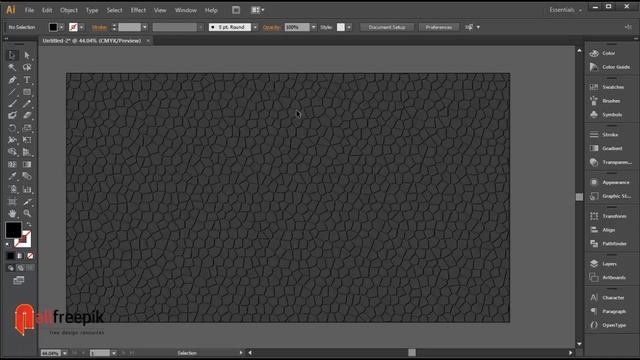640x360 pixels.
Task: Select the Blob Brush tool
Action: pyautogui.click(x=12, y=116)
